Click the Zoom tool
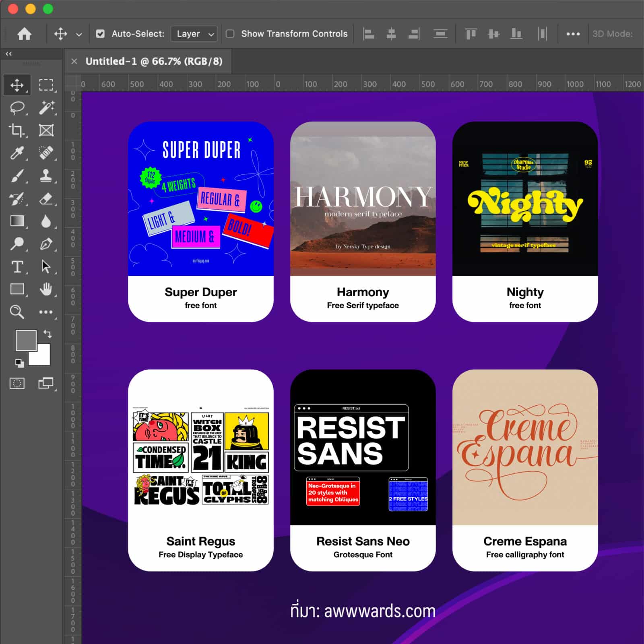 [17, 312]
